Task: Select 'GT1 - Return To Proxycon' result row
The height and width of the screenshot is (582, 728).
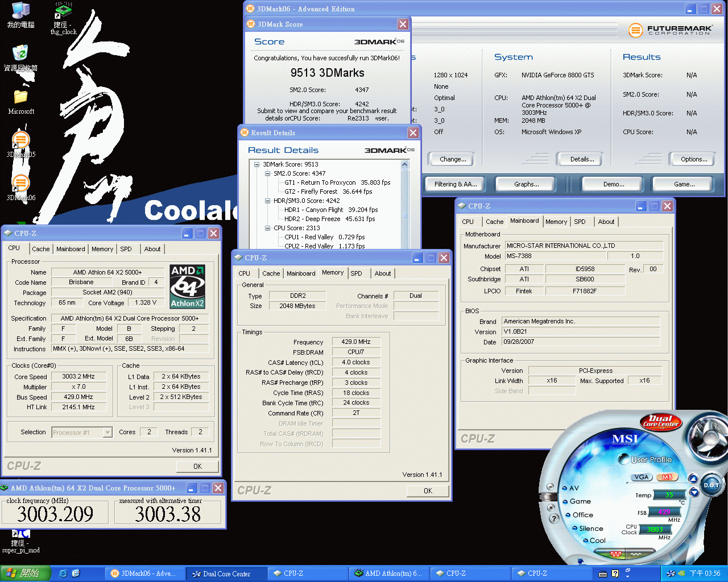Action: [x=337, y=182]
